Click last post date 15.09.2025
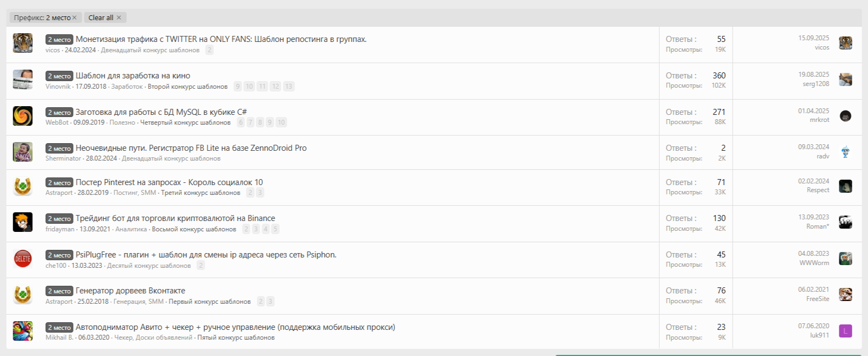The width and height of the screenshot is (868, 356). tap(813, 38)
